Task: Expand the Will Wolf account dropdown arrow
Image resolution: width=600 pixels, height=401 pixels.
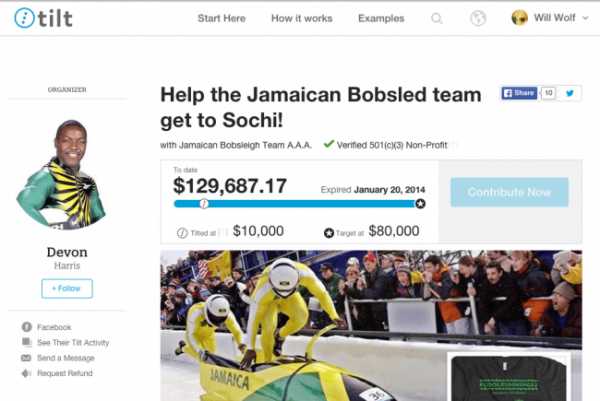Action: (585, 18)
